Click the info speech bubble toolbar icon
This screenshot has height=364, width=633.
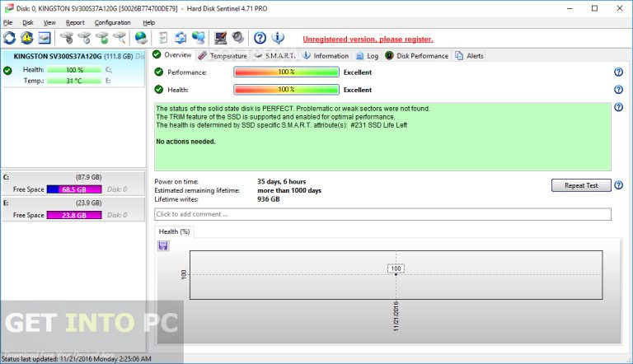[277, 38]
